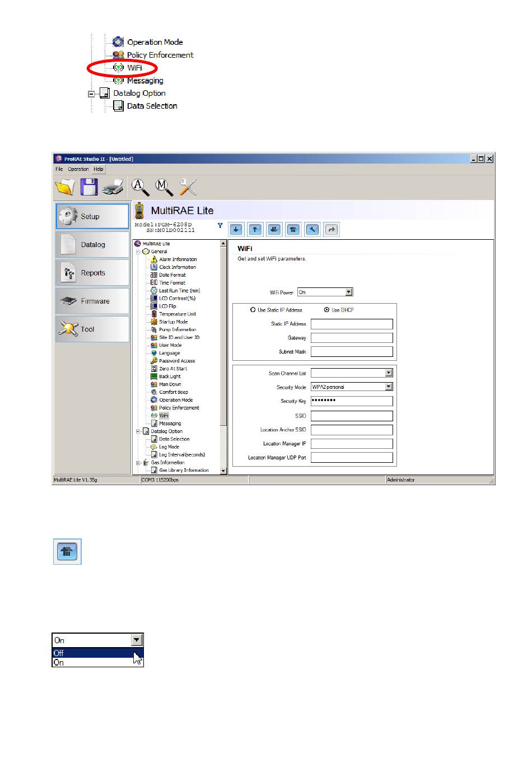Screen dimensions: 532x767
Task: Select the Time Format icon in the tree
Action: click(x=154, y=283)
